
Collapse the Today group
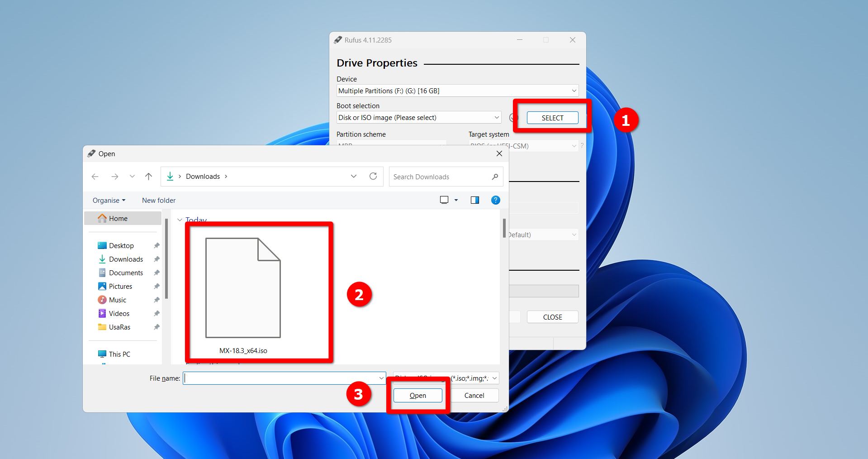pyautogui.click(x=180, y=220)
